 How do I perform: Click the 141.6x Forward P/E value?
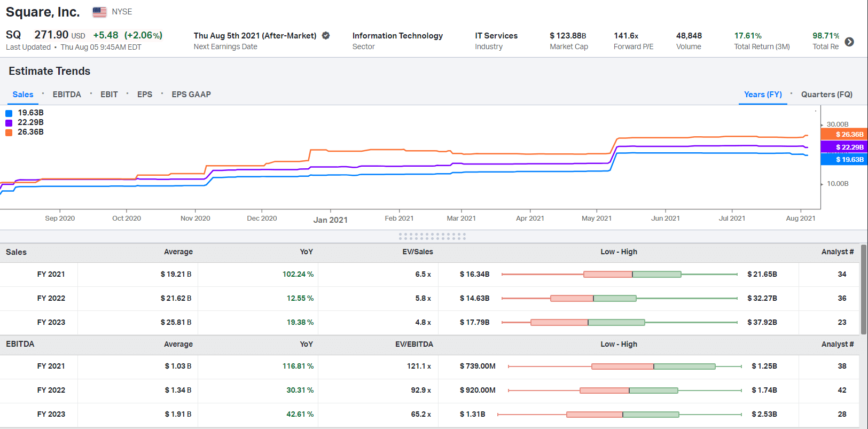[626, 36]
